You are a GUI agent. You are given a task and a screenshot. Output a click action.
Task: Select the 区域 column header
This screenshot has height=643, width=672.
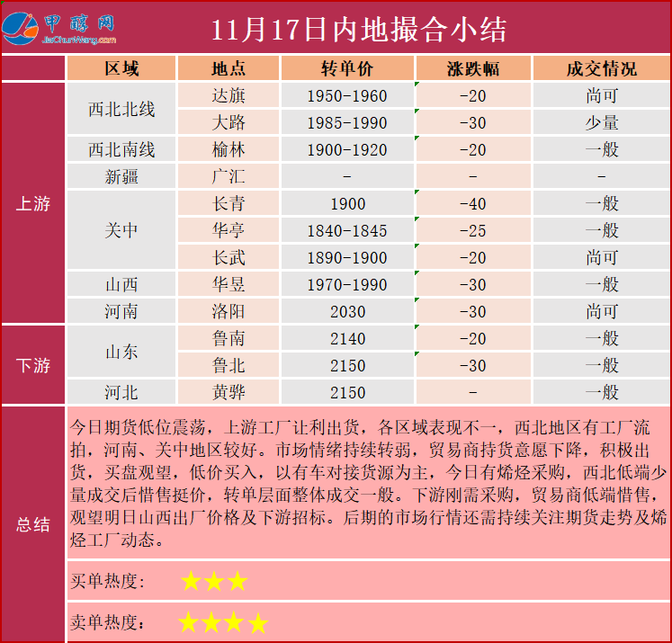click(121, 69)
